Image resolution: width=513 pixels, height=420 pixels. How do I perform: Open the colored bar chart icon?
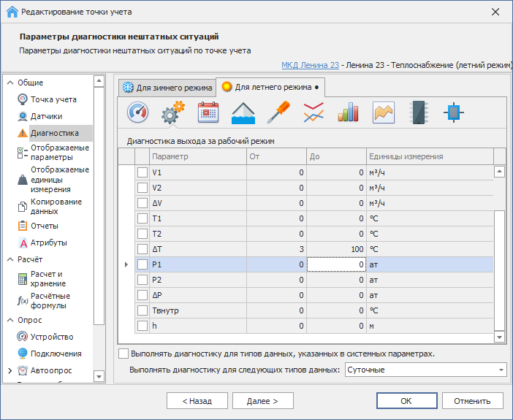point(348,112)
